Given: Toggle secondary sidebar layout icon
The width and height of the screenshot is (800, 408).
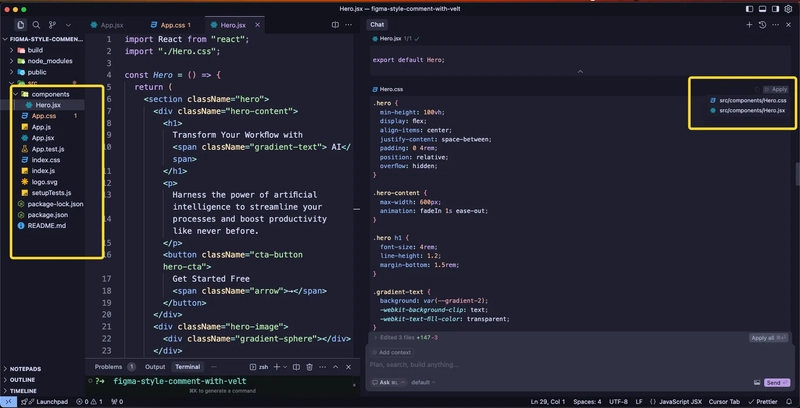Looking at the screenshot, I should pos(775,9).
